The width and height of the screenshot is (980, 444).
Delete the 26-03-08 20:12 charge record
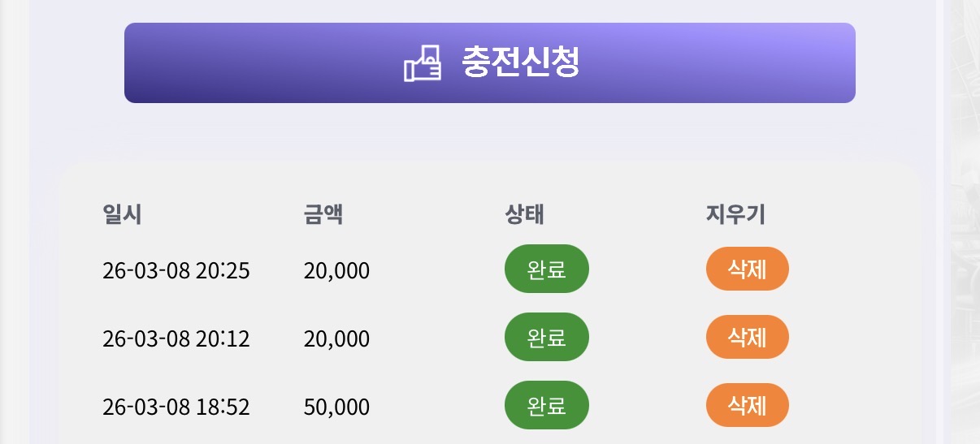747,337
